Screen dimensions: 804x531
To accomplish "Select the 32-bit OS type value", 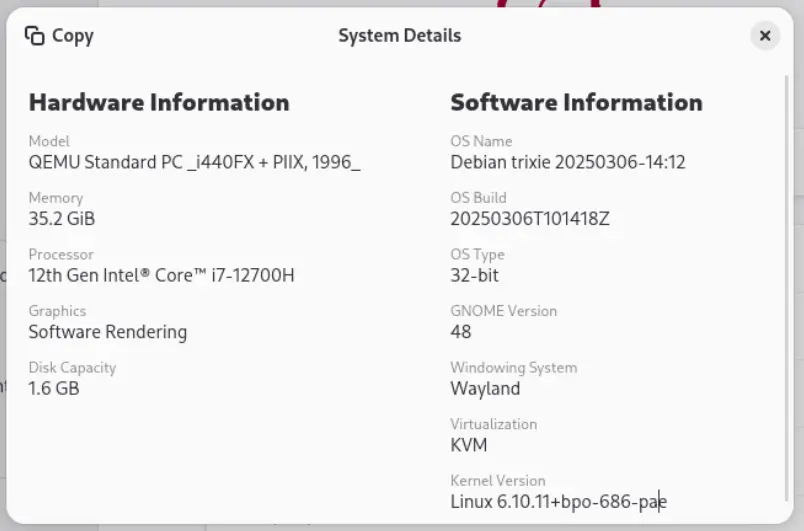I will pyautogui.click(x=474, y=275).
